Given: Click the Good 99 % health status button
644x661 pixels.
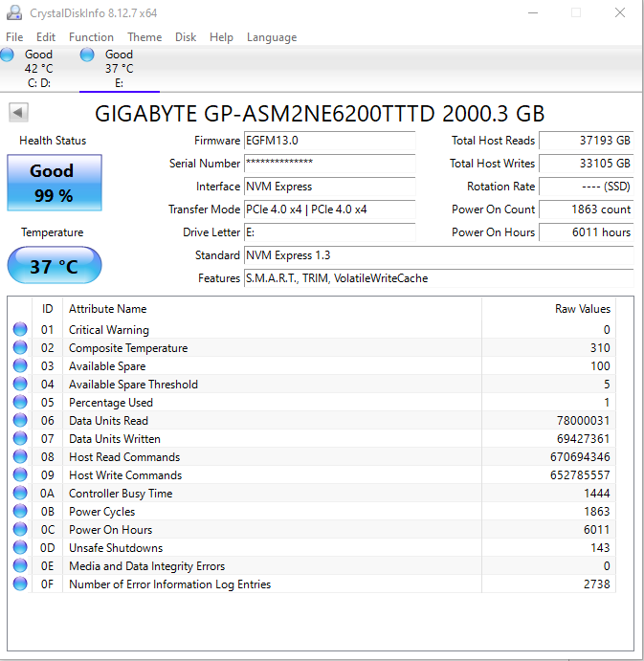Looking at the screenshot, I should point(55,183).
